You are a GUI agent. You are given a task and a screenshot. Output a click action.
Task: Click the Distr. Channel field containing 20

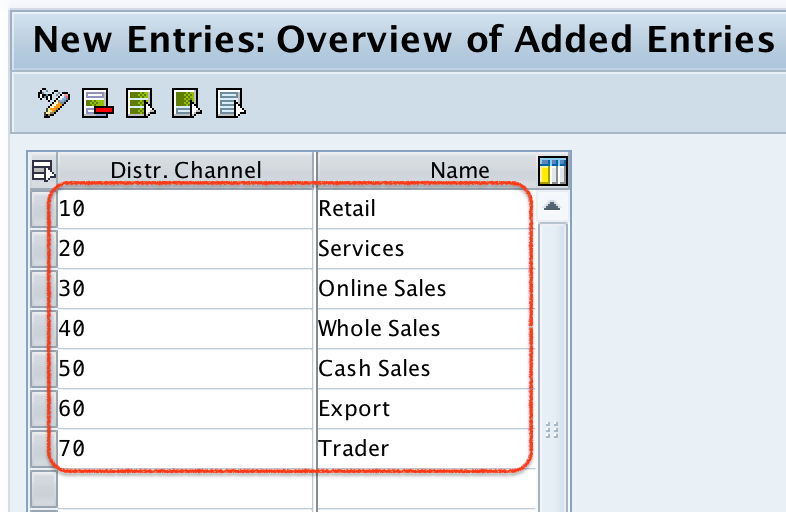pyautogui.click(x=185, y=249)
